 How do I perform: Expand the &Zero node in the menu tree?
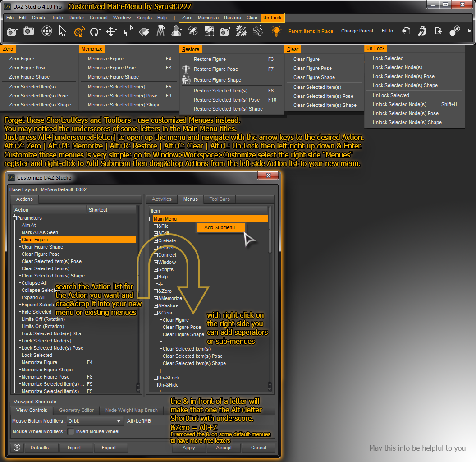156,291
